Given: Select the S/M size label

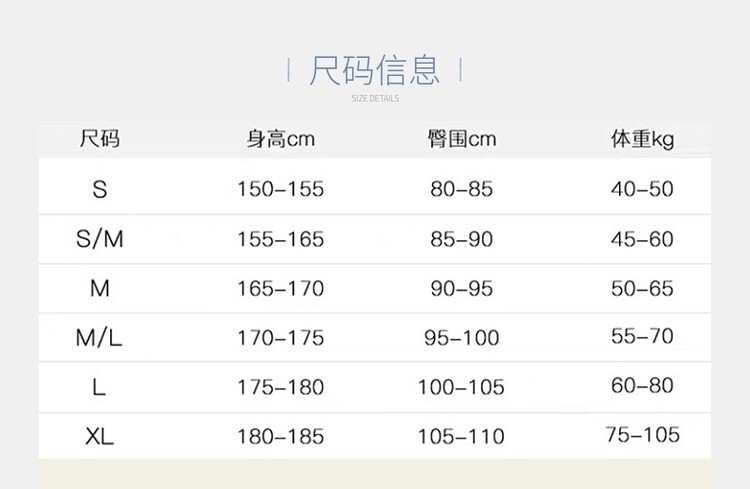Looking at the screenshot, I should (x=99, y=239).
